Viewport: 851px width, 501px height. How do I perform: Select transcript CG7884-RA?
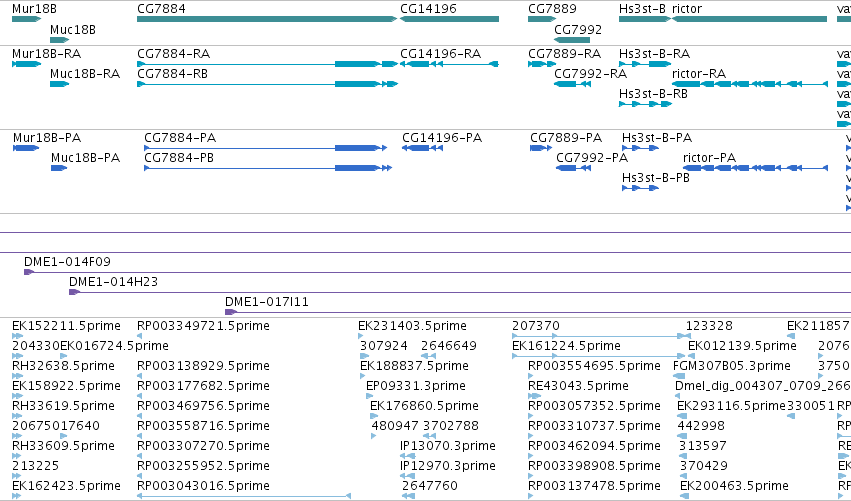coord(174,54)
